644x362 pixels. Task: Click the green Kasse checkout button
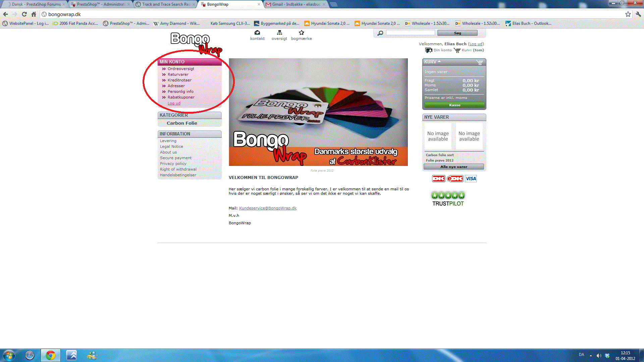click(454, 105)
